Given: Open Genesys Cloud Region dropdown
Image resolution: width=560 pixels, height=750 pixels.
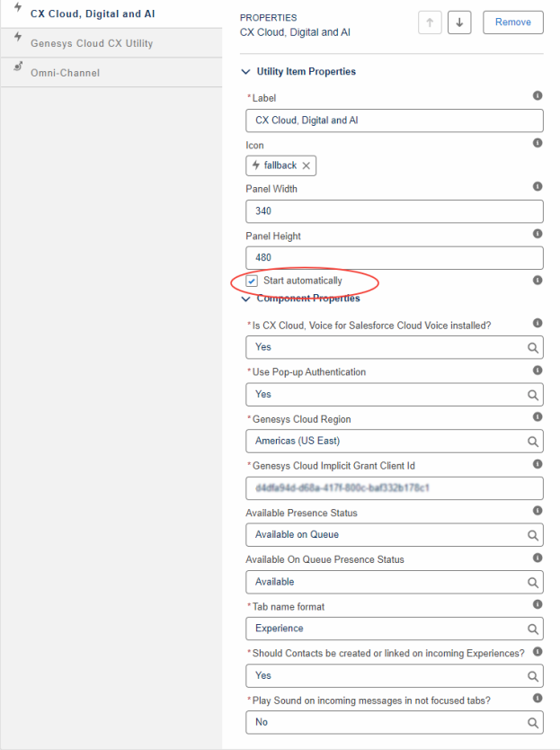Looking at the screenshot, I should (394, 441).
